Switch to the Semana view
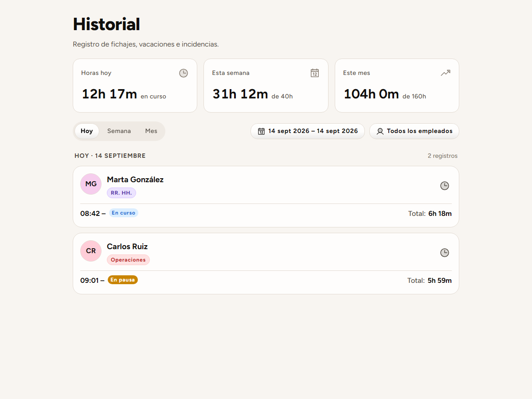 coord(119,131)
